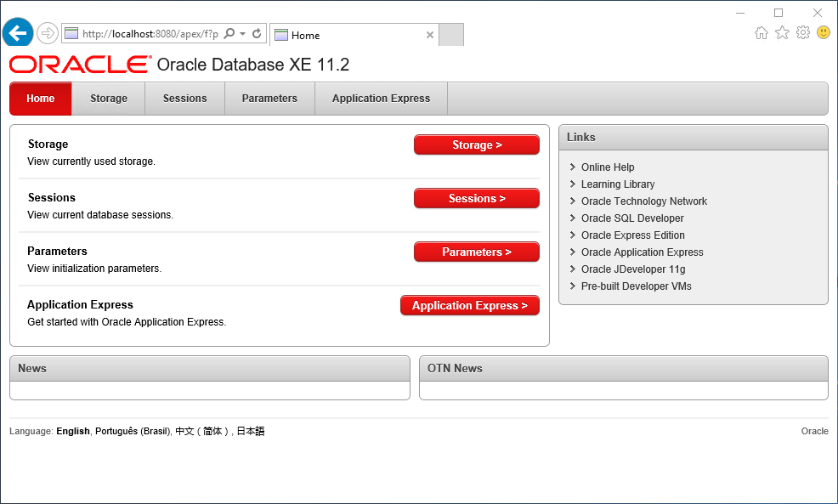The image size is (838, 504).
Task: Click the browser back arrow button
Action: point(18,33)
